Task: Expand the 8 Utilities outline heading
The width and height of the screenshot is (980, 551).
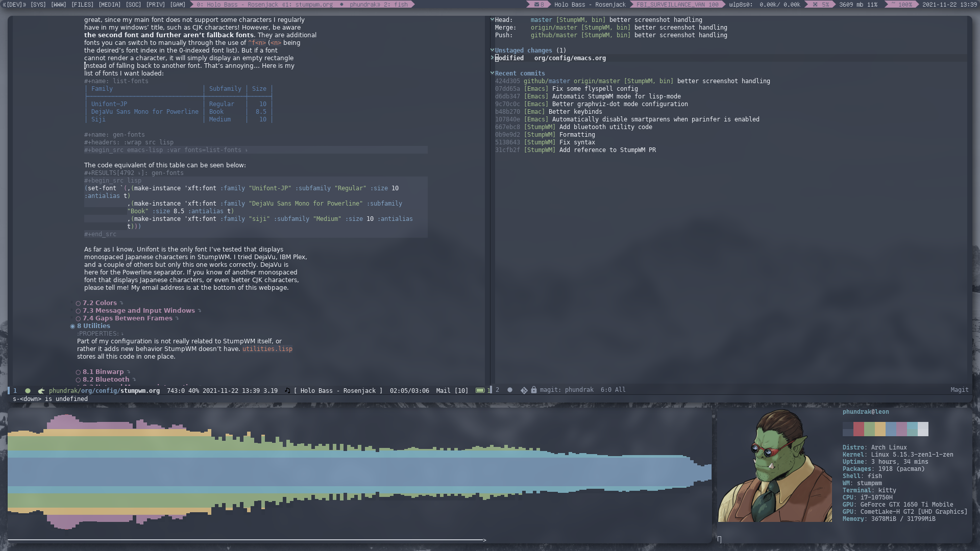Action: [72, 325]
